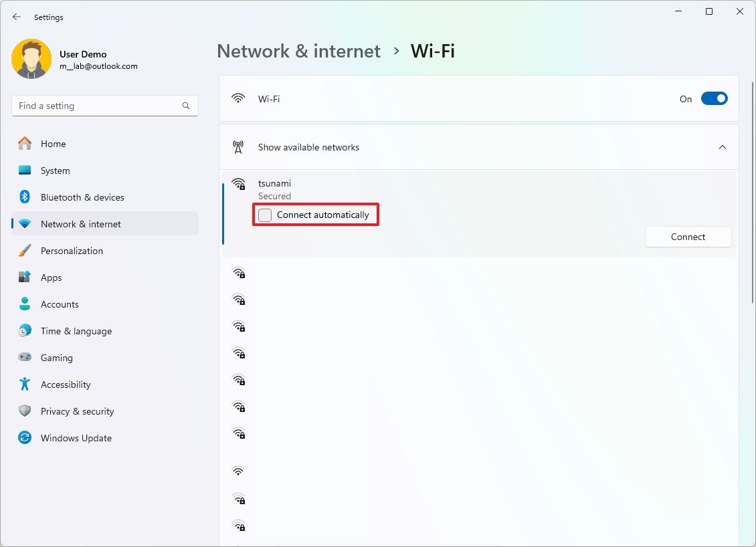Go to Home in the sidebar

(53, 143)
